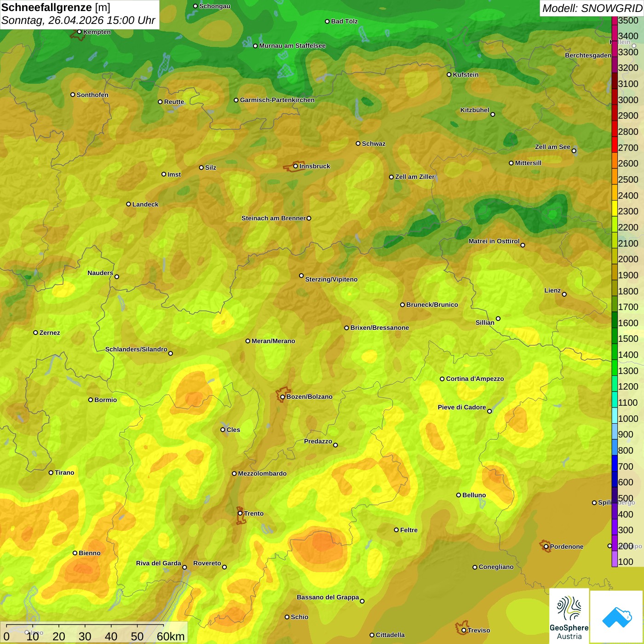
Task: Click the Zell am Ziller label
Action: coord(415,177)
